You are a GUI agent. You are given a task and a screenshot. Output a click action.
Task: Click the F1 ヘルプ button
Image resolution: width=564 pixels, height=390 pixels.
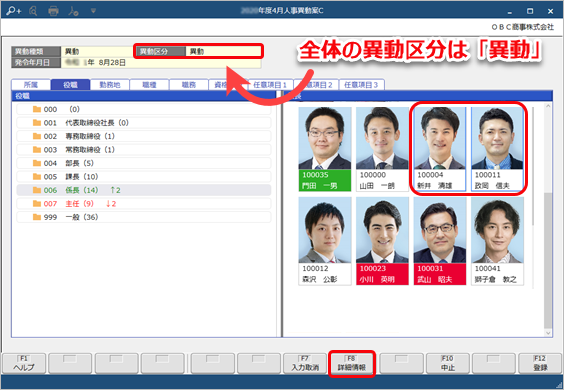point(24,363)
